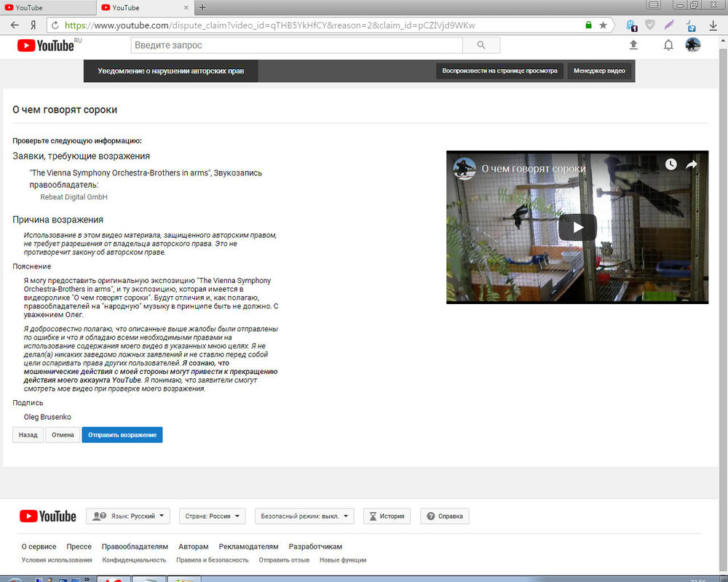Bookmark page with the star icon
Image resolution: width=728 pixels, height=582 pixels.
tap(603, 25)
